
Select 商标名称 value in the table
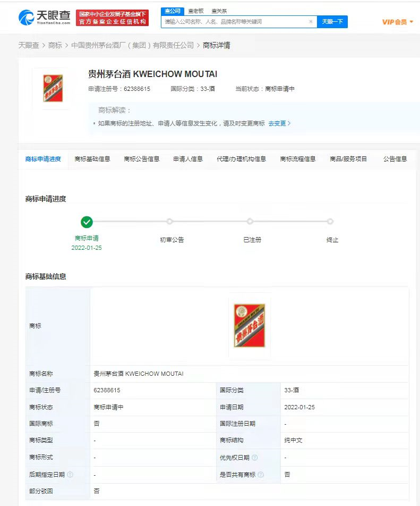coord(139,374)
